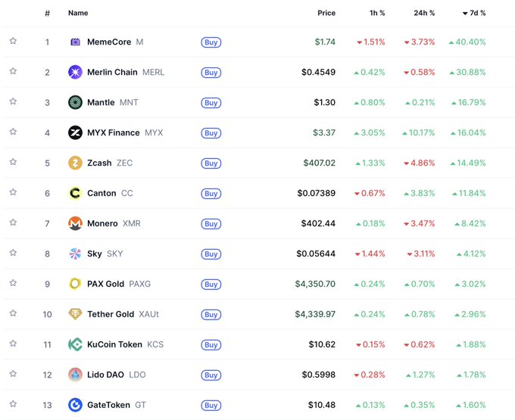
Task: Click the Zcash coin logo icon
Action: [x=75, y=163]
